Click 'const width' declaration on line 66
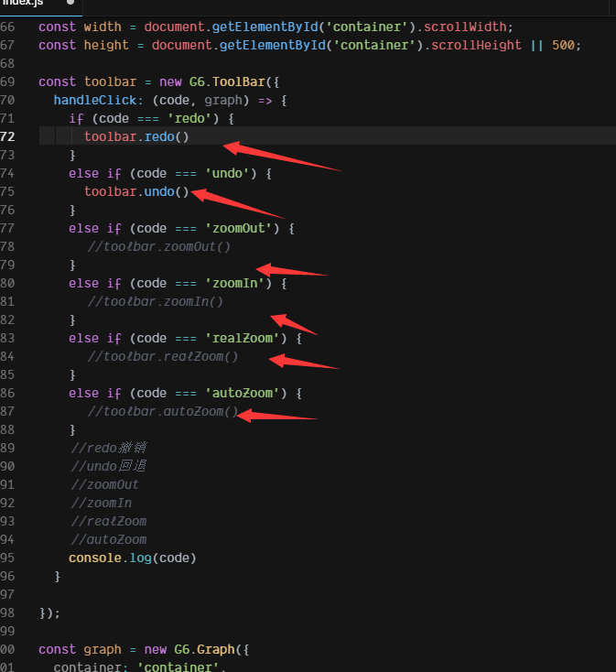 click(81, 27)
